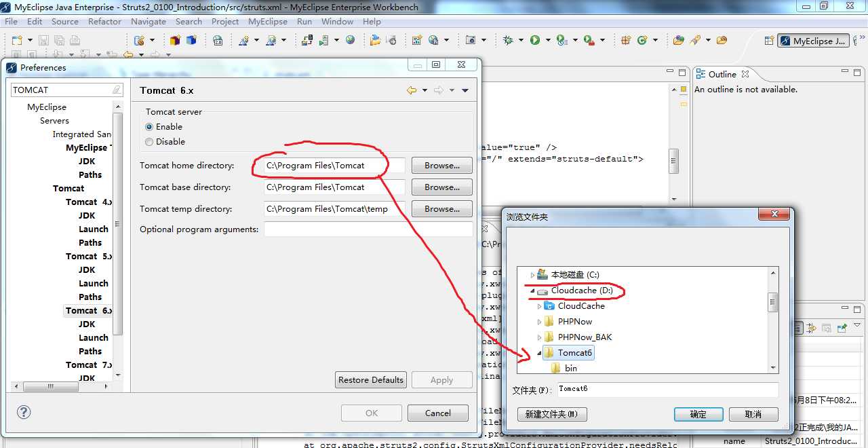Select the Tomcat6 folder in browser tree

pos(576,353)
